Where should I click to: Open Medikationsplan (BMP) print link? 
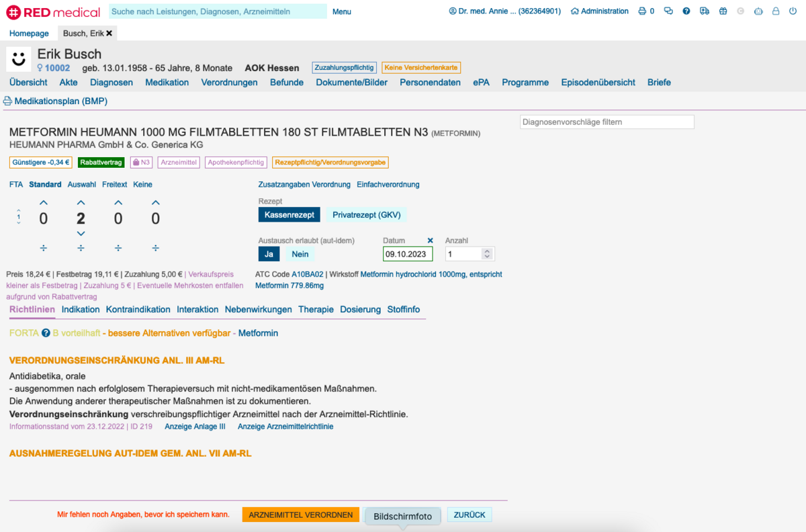point(56,101)
